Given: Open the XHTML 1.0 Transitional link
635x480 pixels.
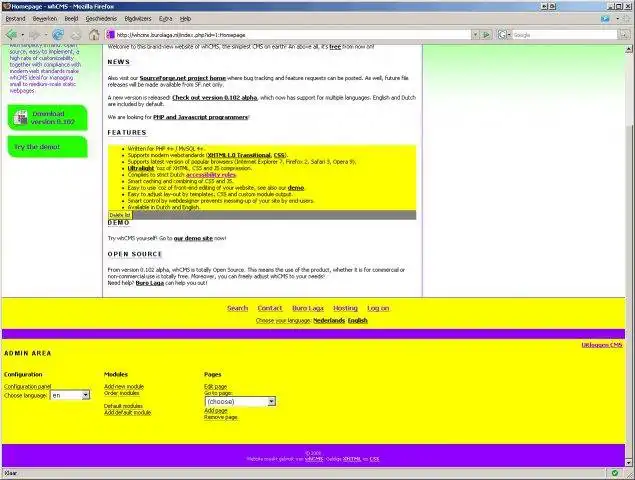Looking at the screenshot, I should coord(239,155).
